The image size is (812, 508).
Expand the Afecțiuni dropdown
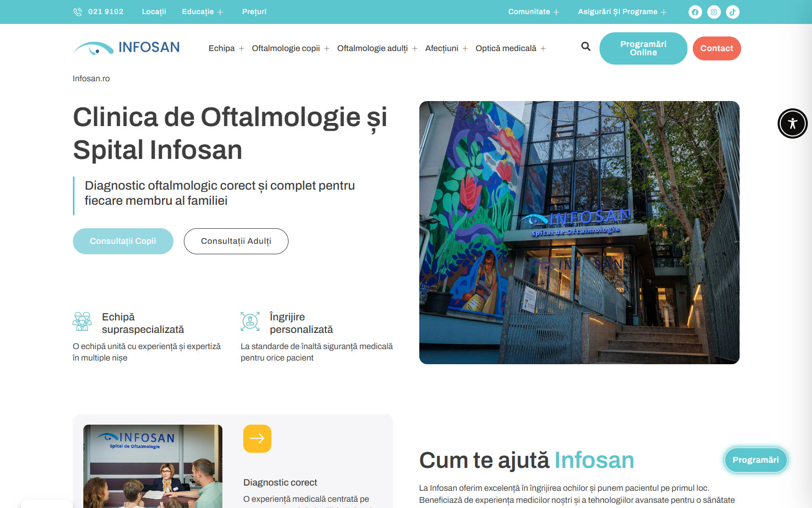[446, 48]
